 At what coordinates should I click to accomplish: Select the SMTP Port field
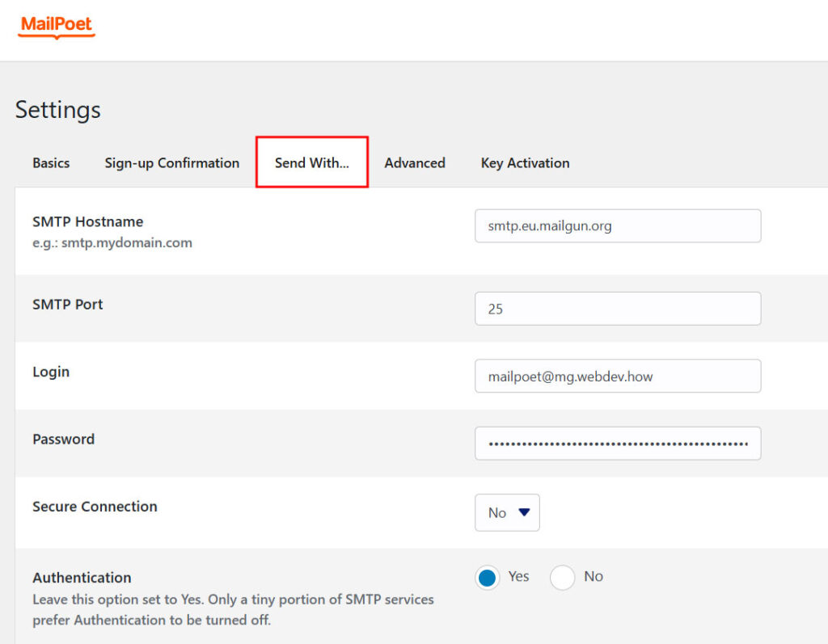[617, 309]
